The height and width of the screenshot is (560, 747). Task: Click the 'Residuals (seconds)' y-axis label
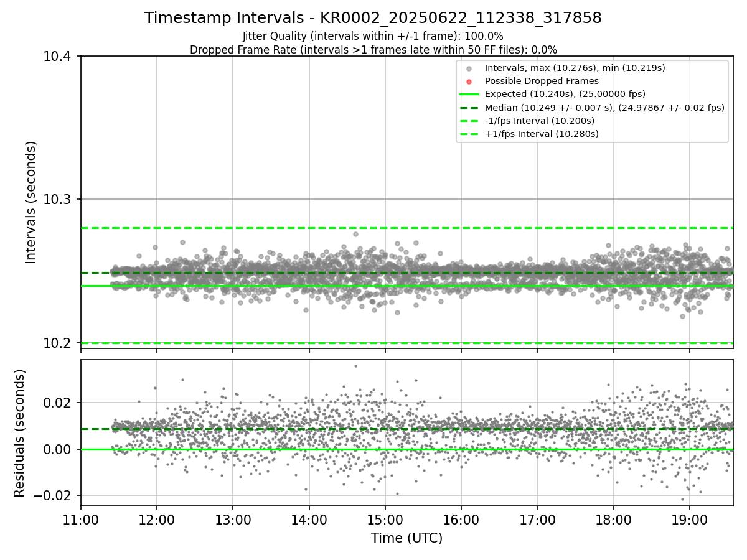click(19, 433)
